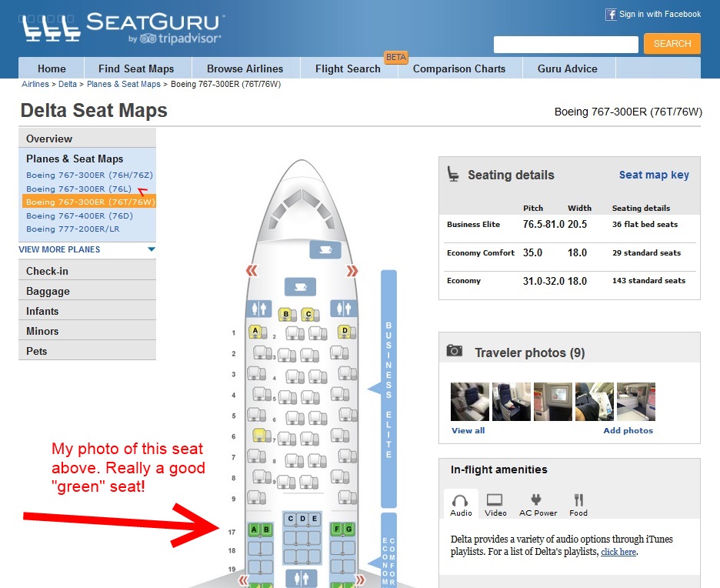Open the Comparison Charts menu item

[459, 68]
